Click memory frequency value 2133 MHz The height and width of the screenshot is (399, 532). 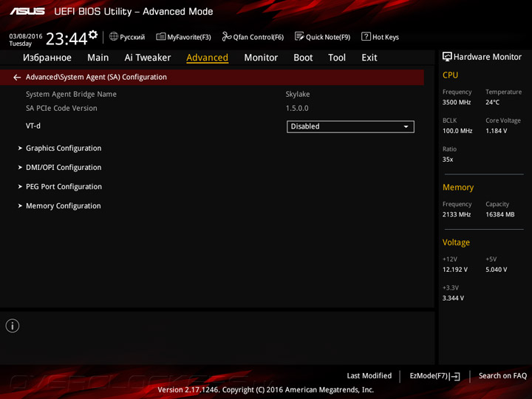click(457, 214)
